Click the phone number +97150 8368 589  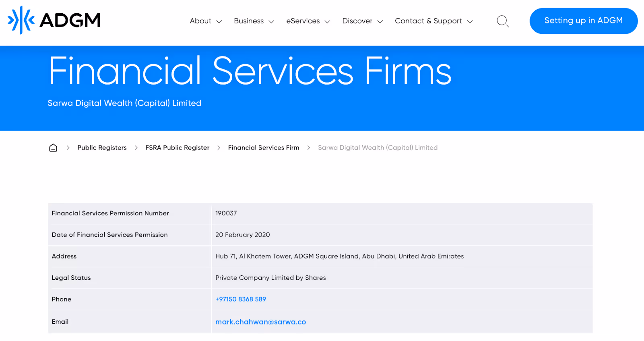[x=241, y=299]
